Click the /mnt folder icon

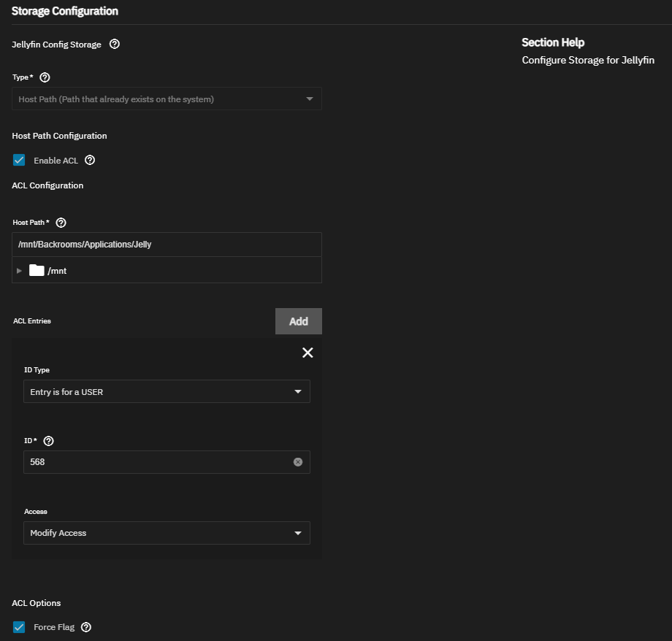(x=37, y=271)
